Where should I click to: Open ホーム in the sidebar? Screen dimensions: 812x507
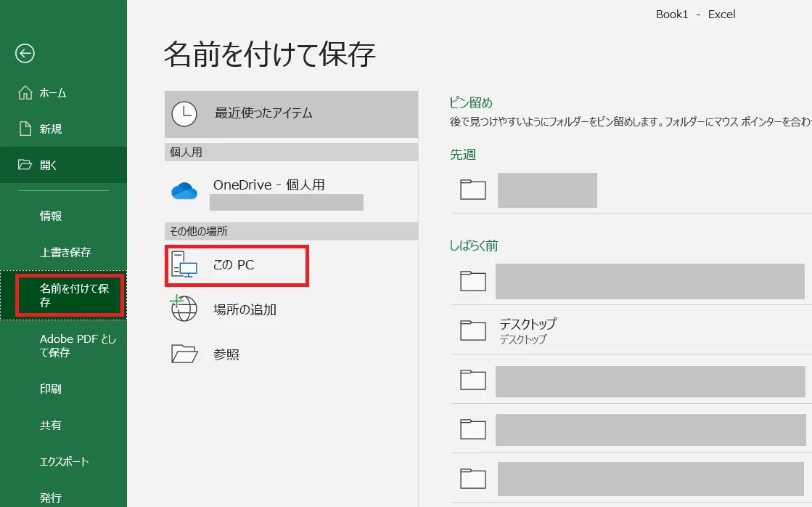coord(63,93)
